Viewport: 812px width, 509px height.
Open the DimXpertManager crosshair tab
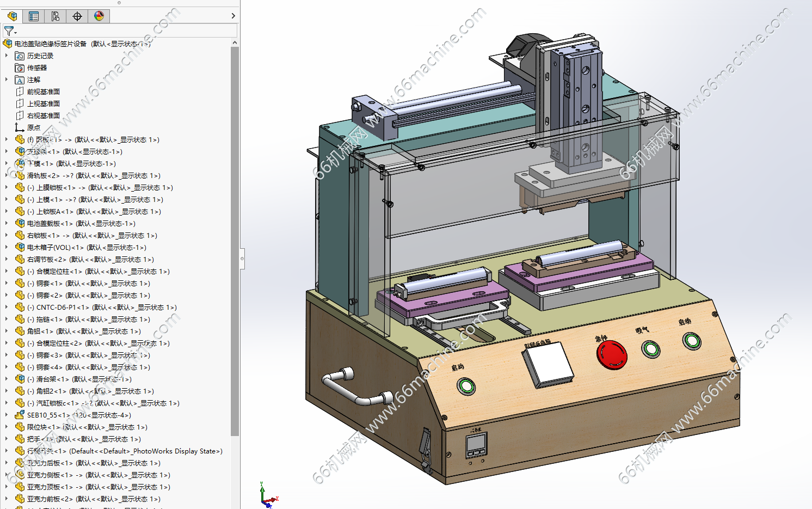pos(77,16)
